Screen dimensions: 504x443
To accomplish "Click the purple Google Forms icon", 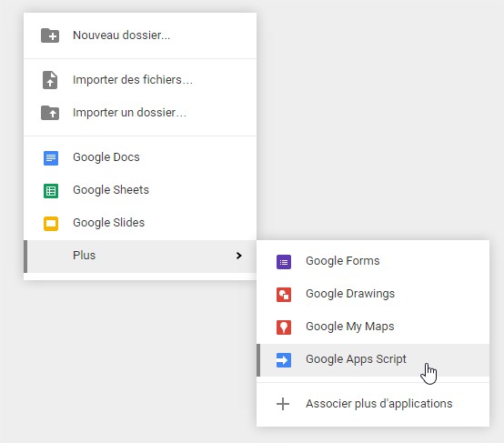I will tap(284, 262).
